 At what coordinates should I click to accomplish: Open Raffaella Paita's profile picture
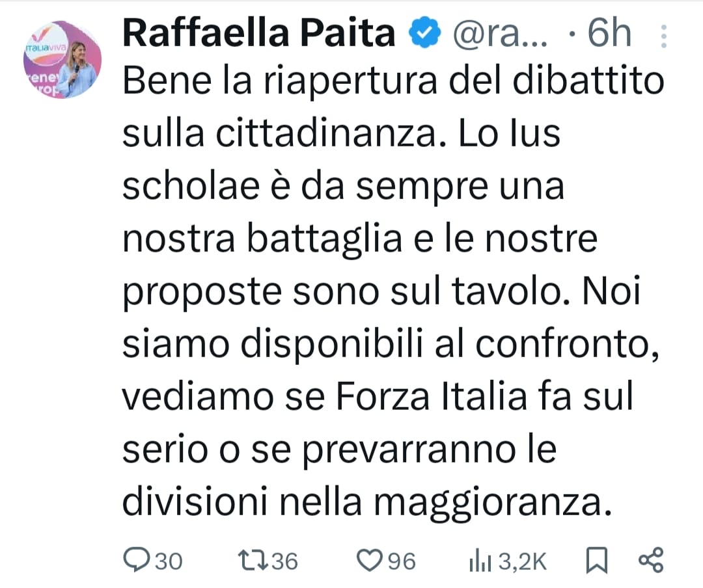[62, 60]
